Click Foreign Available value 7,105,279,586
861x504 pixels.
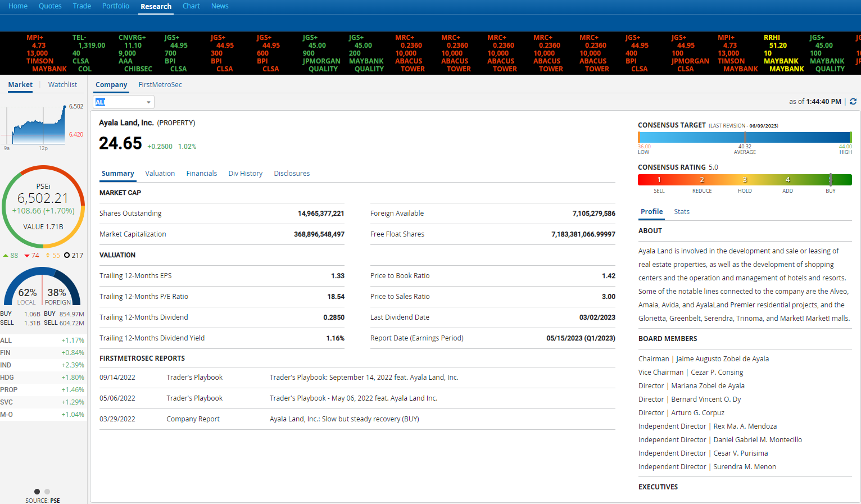point(594,214)
